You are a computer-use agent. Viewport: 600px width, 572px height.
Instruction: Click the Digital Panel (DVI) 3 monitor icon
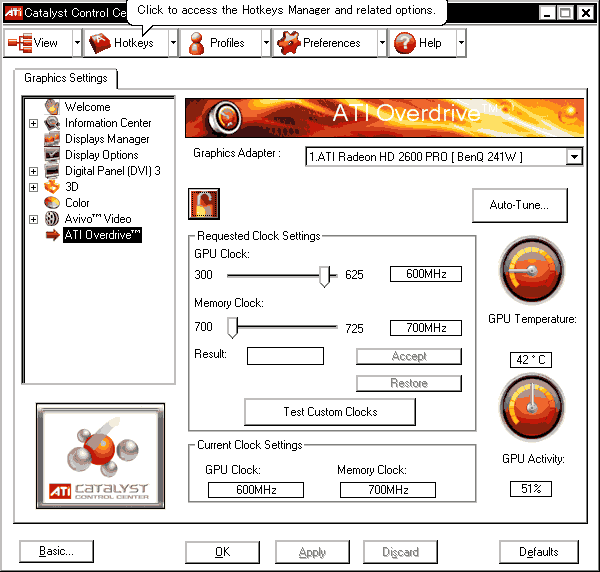pyautogui.click(x=52, y=171)
